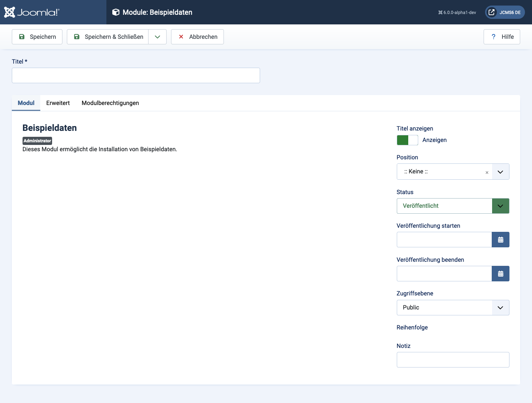Click the Beispieldaten heading

pos(50,128)
